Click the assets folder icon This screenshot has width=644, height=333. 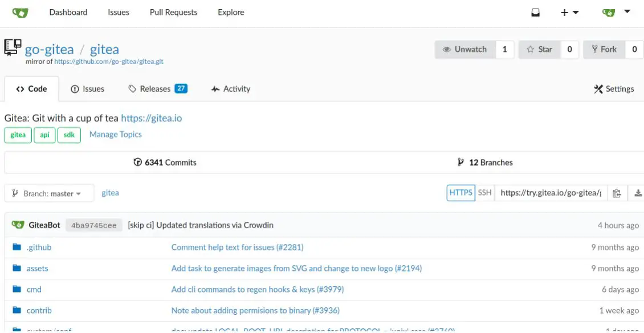pyautogui.click(x=17, y=268)
